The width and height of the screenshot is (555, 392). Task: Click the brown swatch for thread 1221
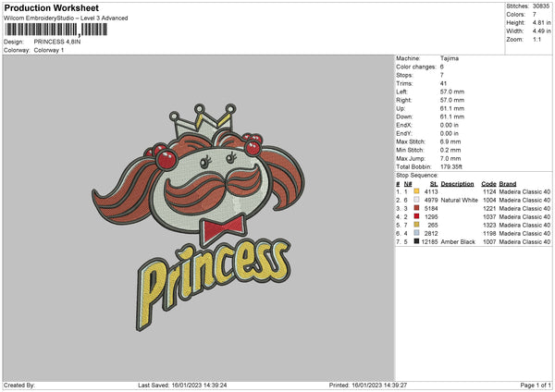pyautogui.click(x=416, y=208)
